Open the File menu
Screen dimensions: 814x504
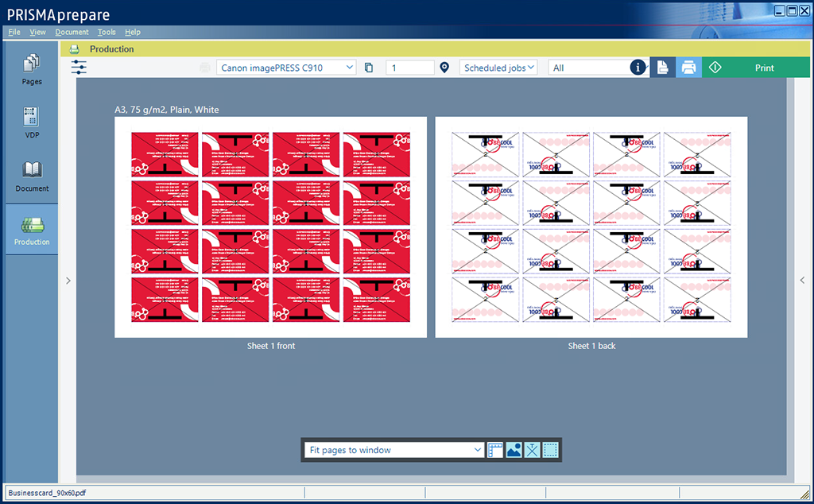click(x=14, y=32)
